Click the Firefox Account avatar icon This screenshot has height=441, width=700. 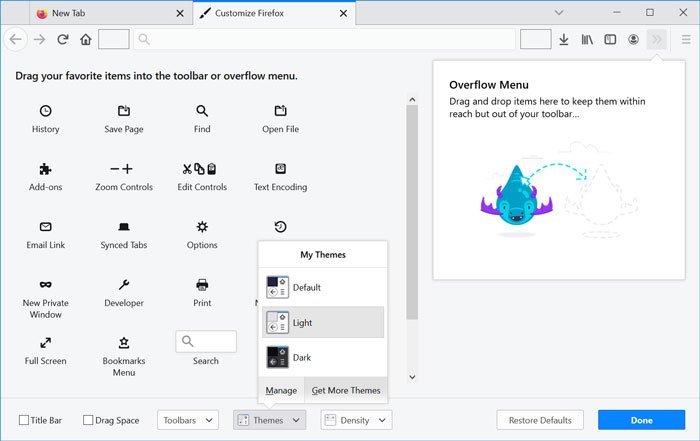click(633, 40)
